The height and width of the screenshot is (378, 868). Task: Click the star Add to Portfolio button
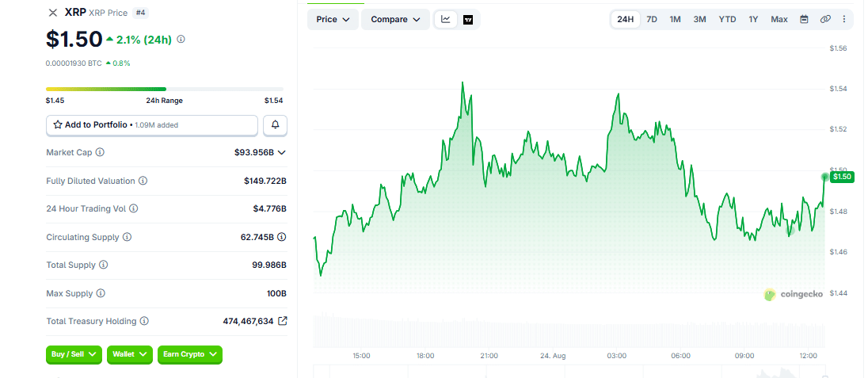[x=152, y=125]
